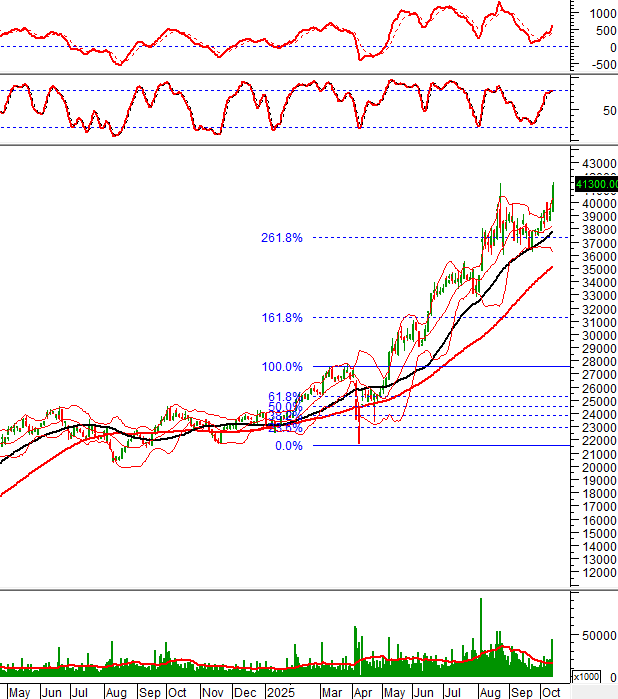The image size is (618, 699).
Task: Select the 161.8% Fibonacci level label
Action: 281,318
